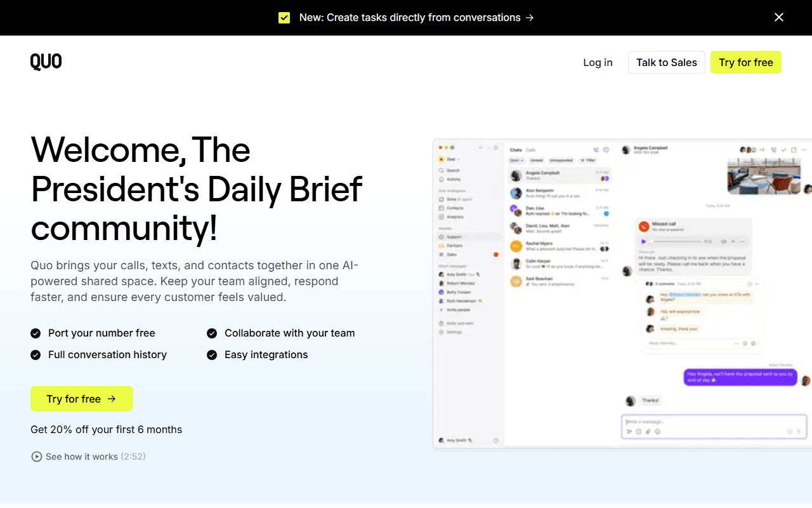The height and width of the screenshot is (508, 812).
Task: Click the emoji icon in message box
Action: [657, 432]
